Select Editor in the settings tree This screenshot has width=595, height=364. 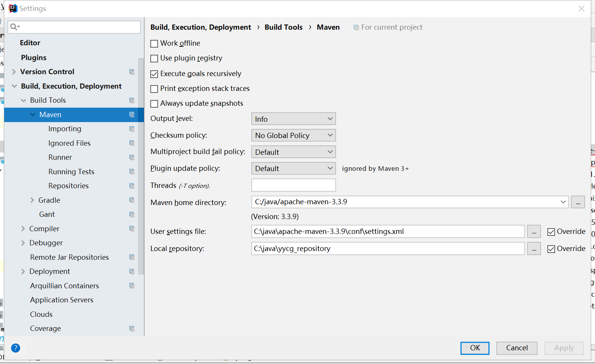pos(30,43)
